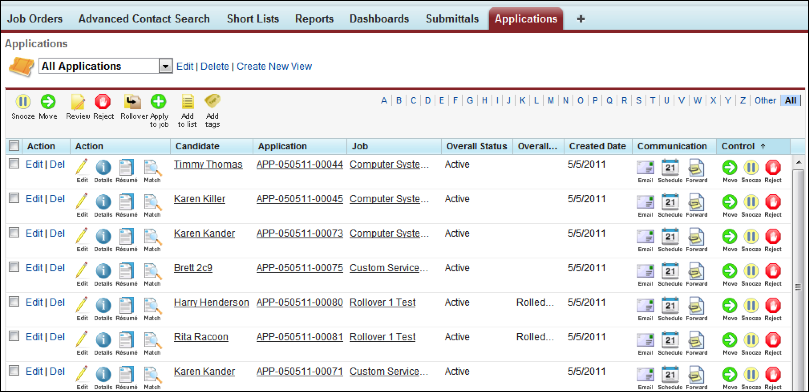Screen dimensions: 809x392
Task: Click Details icon in Rita Racoon row
Action: [103, 339]
